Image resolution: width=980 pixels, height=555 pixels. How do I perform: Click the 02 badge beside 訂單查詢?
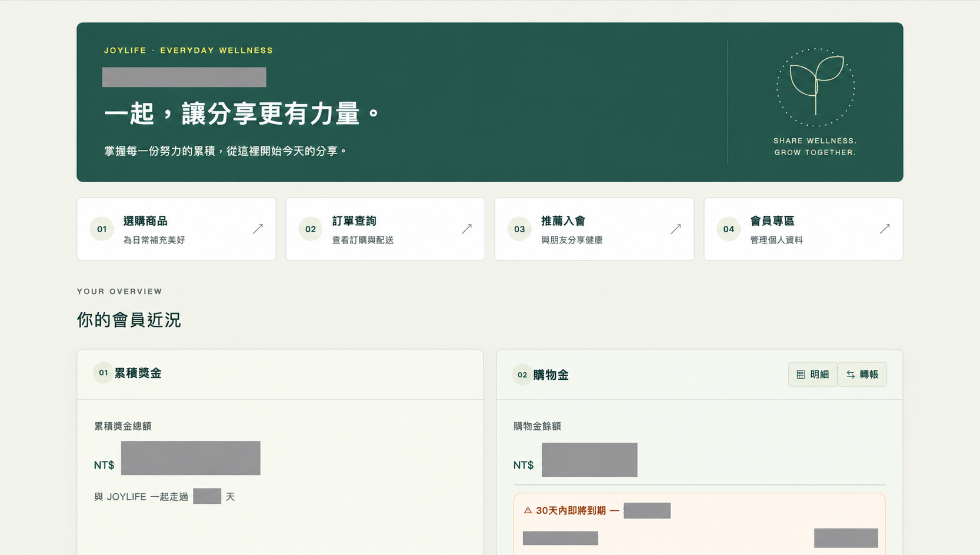pos(311,229)
